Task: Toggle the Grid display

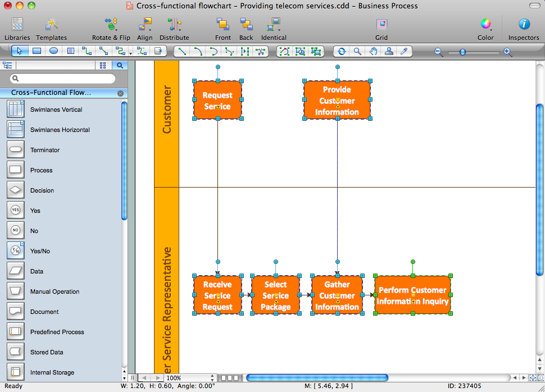Action: pyautogui.click(x=381, y=29)
